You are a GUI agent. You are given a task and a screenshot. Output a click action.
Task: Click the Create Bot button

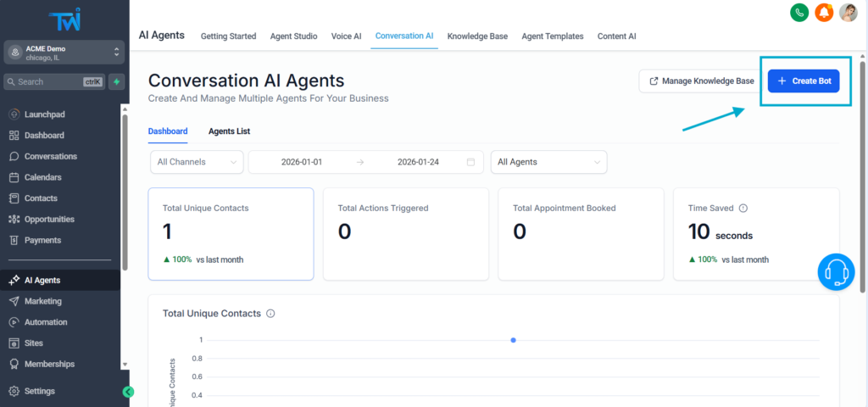click(x=803, y=81)
